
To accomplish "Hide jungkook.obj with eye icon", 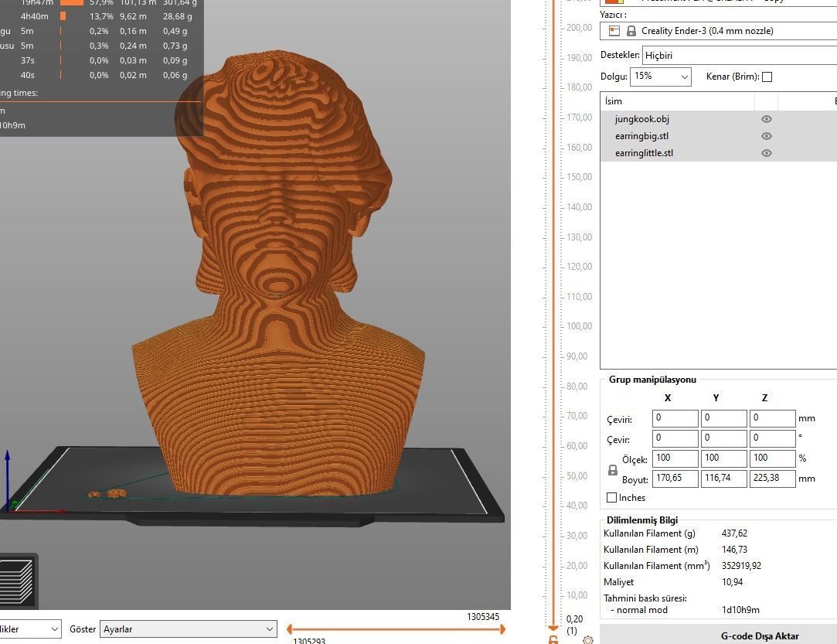I will 767,119.
